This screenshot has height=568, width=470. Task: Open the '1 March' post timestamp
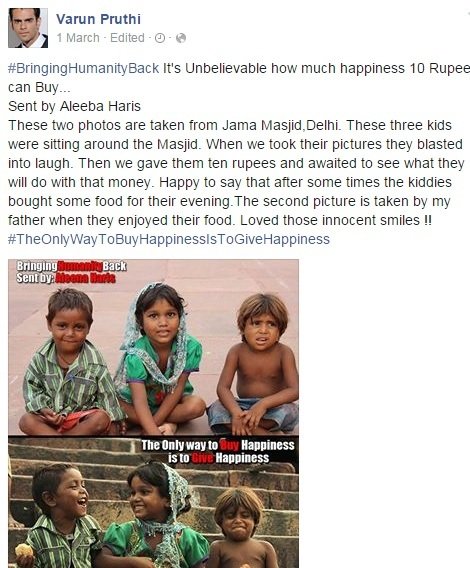(x=78, y=38)
